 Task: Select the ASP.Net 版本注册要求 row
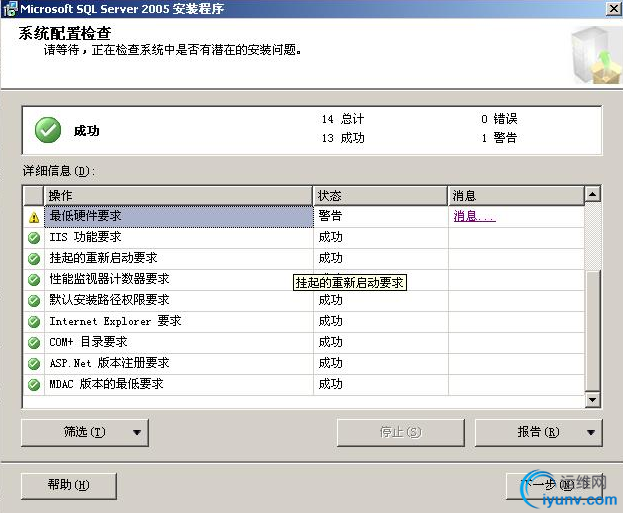pyautogui.click(x=304, y=363)
